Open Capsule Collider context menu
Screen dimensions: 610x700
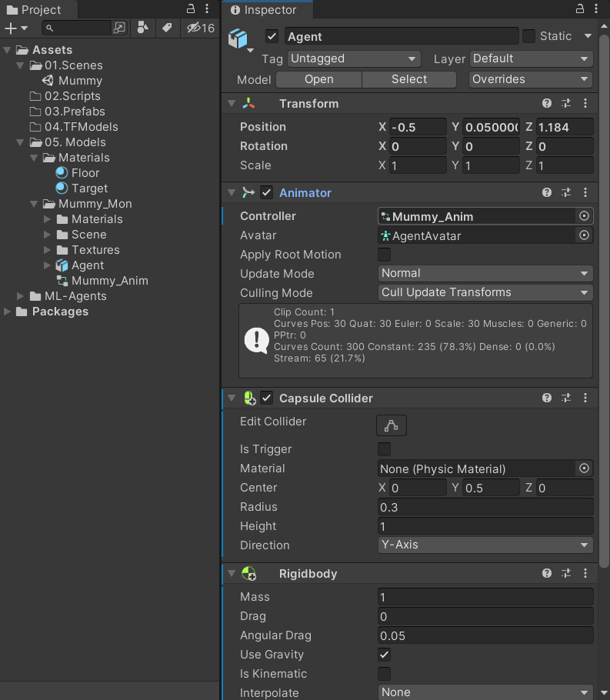pos(585,398)
